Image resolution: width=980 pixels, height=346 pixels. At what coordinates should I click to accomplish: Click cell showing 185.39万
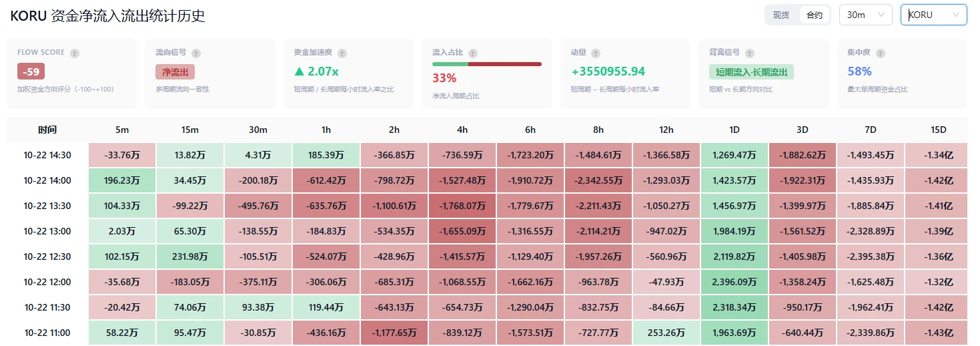[326, 155]
